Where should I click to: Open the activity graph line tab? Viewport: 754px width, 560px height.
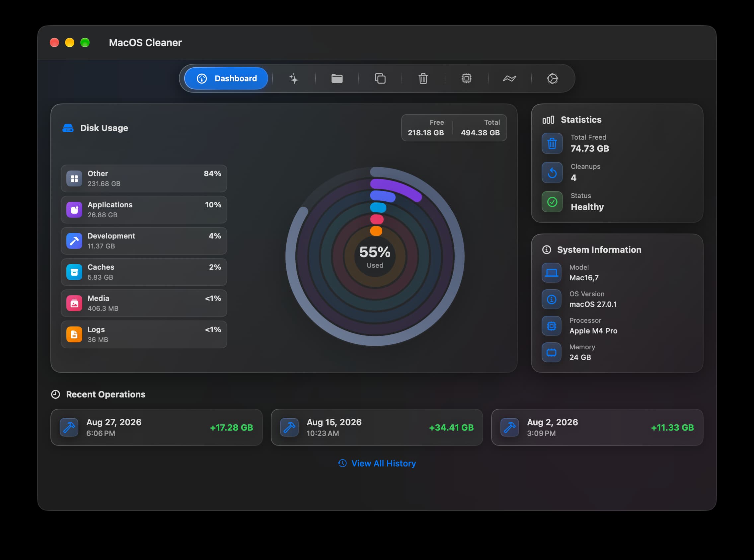point(509,78)
